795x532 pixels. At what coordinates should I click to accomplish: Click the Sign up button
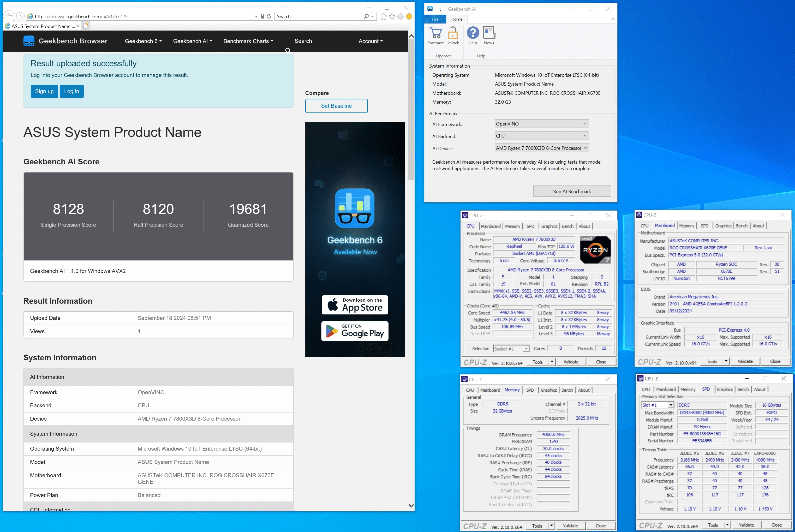tap(44, 91)
